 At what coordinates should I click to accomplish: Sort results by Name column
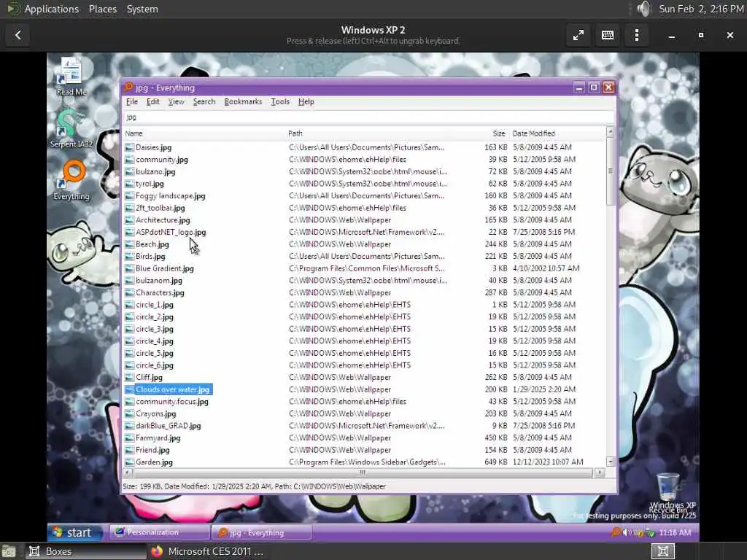click(x=204, y=133)
